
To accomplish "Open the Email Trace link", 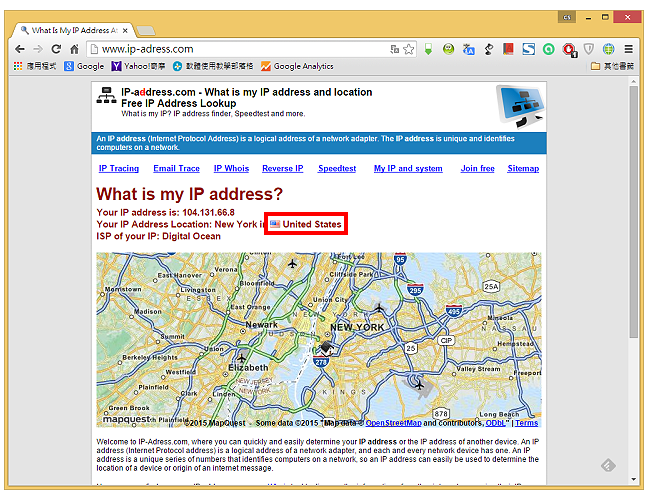I will (176, 168).
